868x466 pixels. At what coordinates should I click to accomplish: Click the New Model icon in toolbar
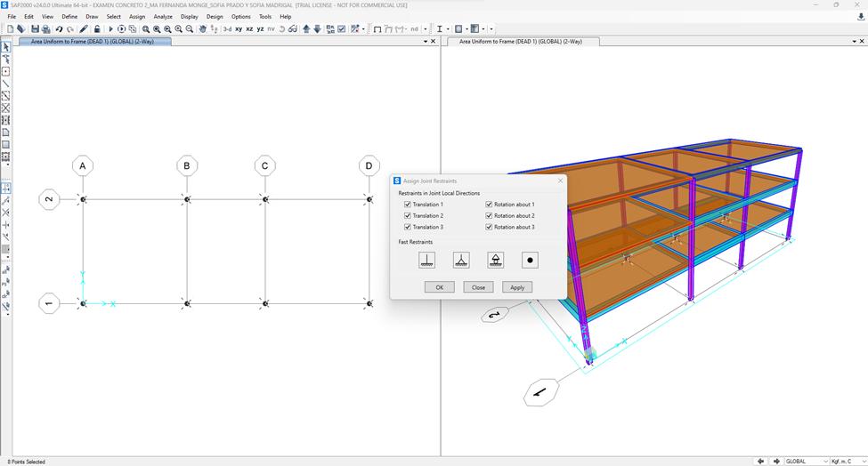pos(10,28)
